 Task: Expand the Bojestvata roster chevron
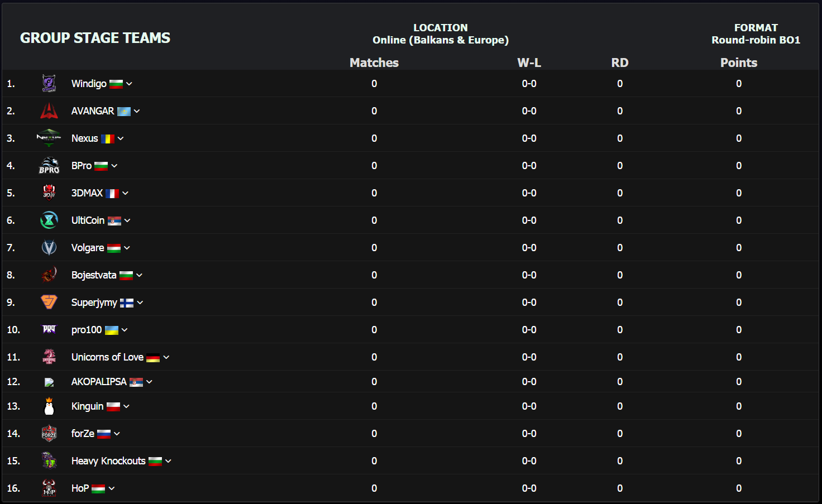[x=140, y=275]
